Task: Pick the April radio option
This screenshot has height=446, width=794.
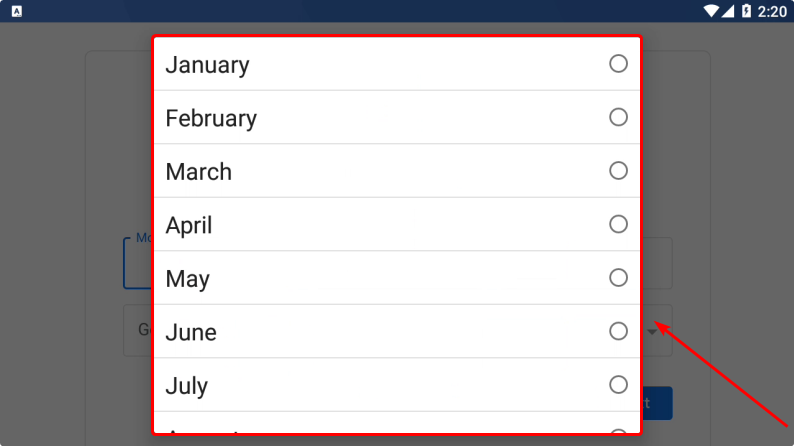Action: tap(618, 224)
